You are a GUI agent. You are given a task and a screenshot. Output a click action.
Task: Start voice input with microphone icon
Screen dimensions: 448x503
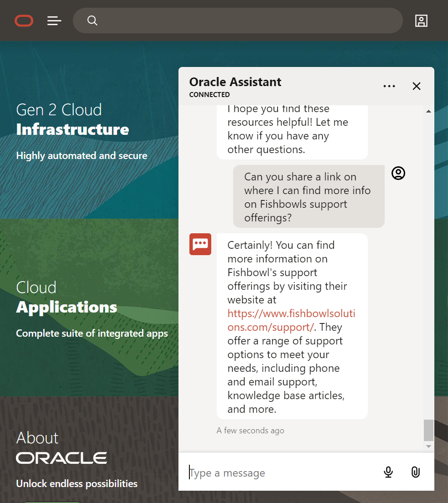[388, 472]
